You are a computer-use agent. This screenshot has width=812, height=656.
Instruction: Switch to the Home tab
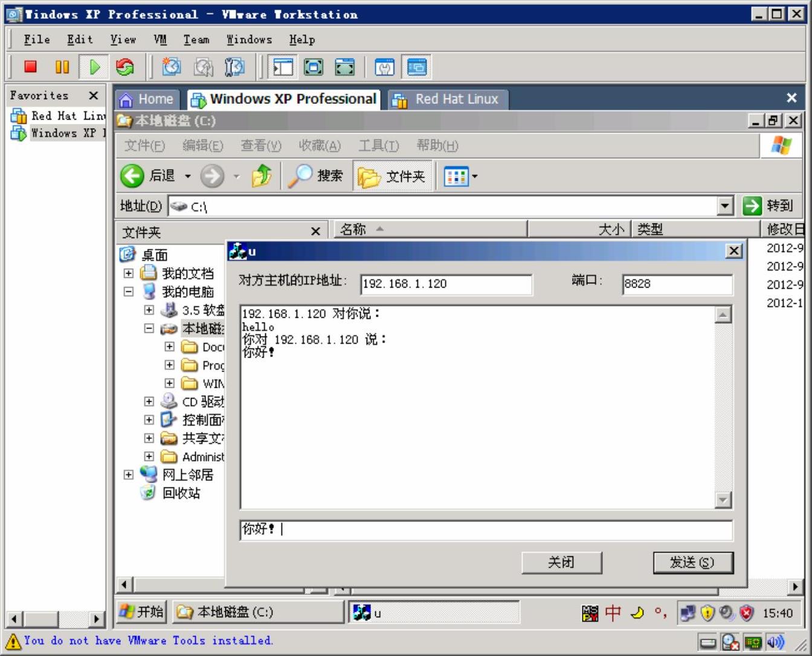tap(147, 99)
